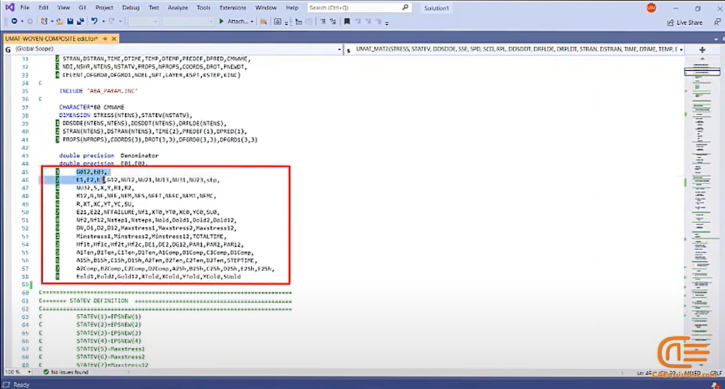
Task: Click the split editor plus icon
Action: tap(702, 49)
